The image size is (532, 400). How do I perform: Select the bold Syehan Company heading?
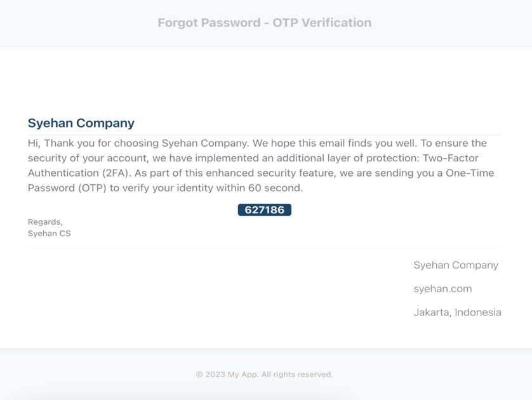(81, 123)
